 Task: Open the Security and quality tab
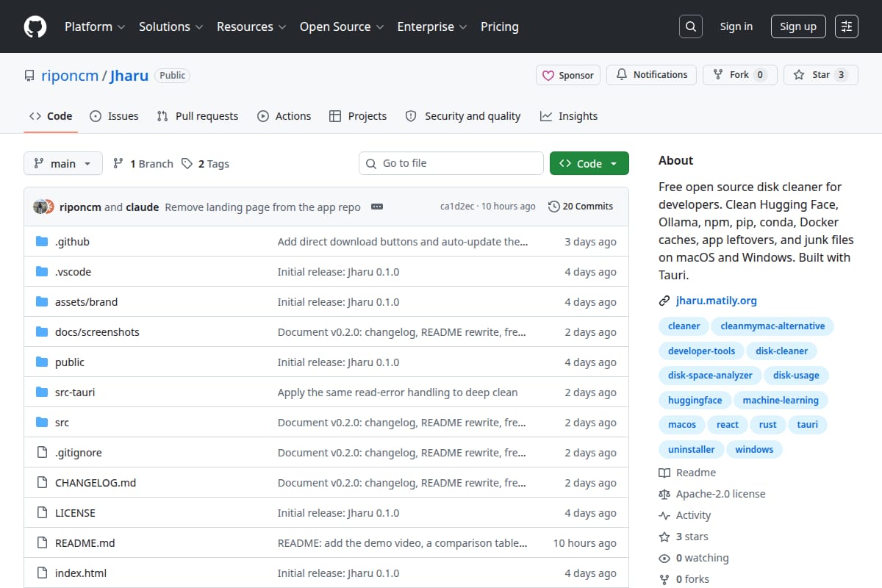pyautogui.click(x=463, y=116)
